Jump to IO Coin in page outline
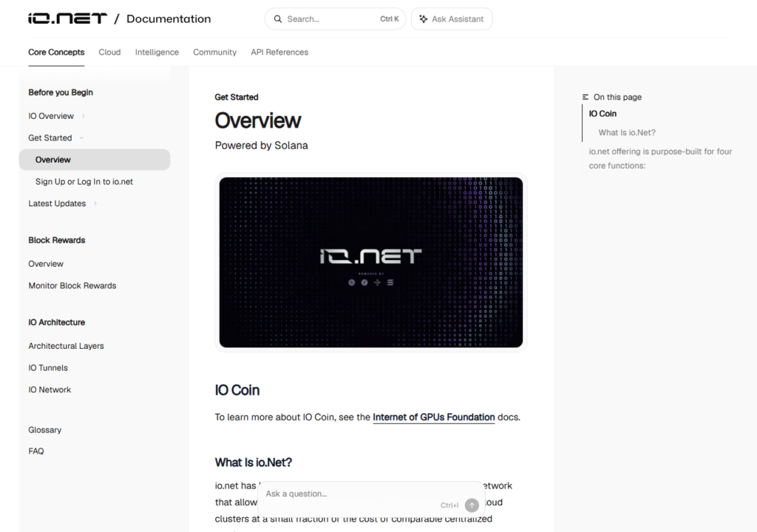 (x=602, y=114)
